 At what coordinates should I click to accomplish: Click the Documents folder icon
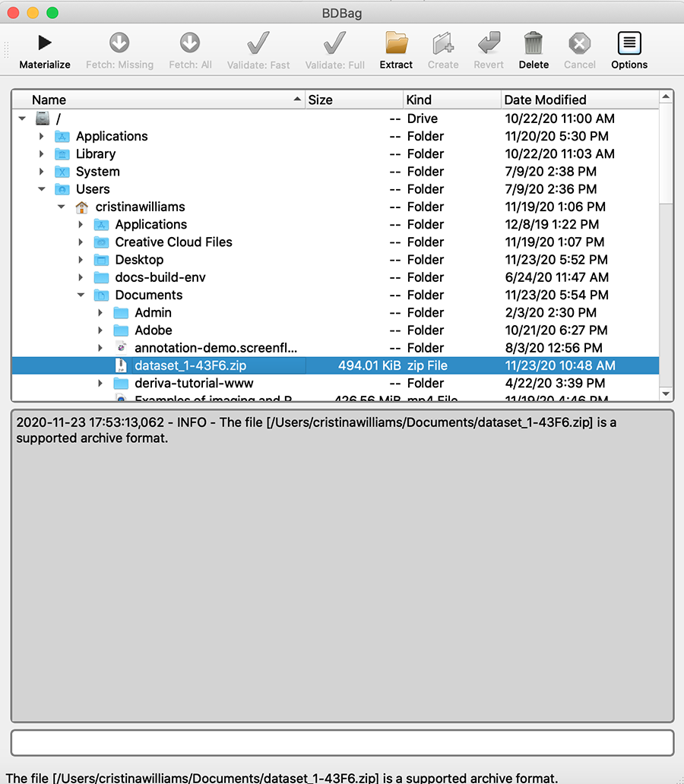(x=102, y=296)
